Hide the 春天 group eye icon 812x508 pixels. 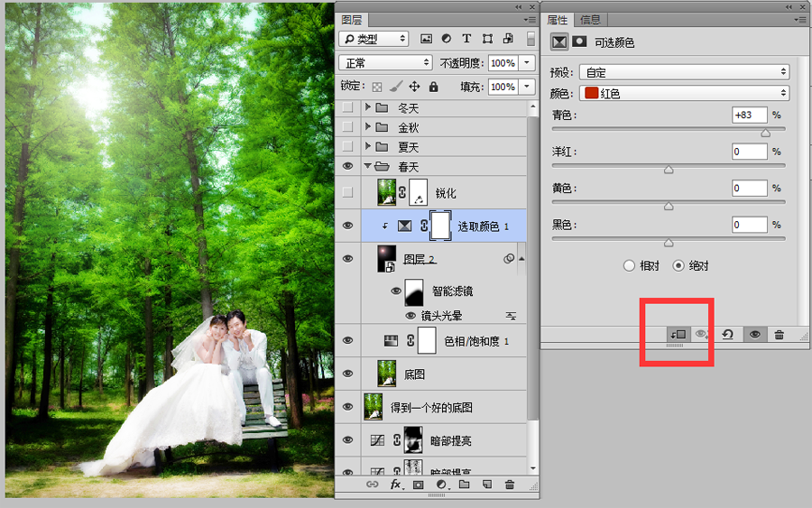[348, 166]
